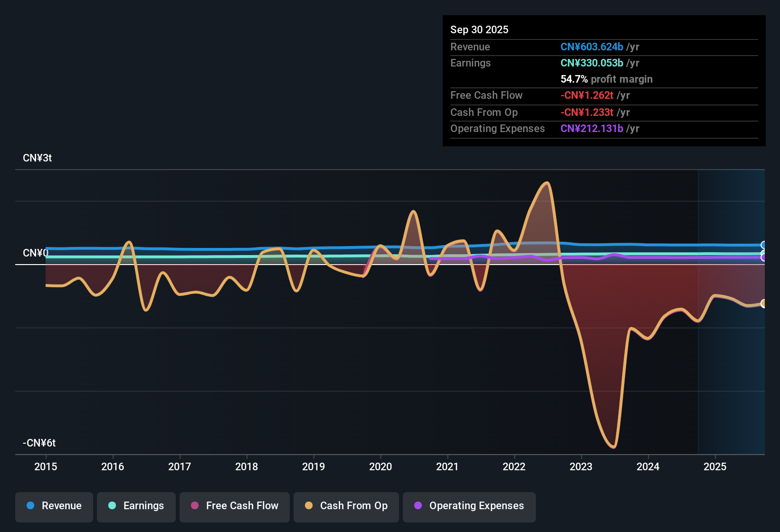Select the Cash From Op endpoint marker
The image size is (780, 532).
pyautogui.click(x=764, y=303)
